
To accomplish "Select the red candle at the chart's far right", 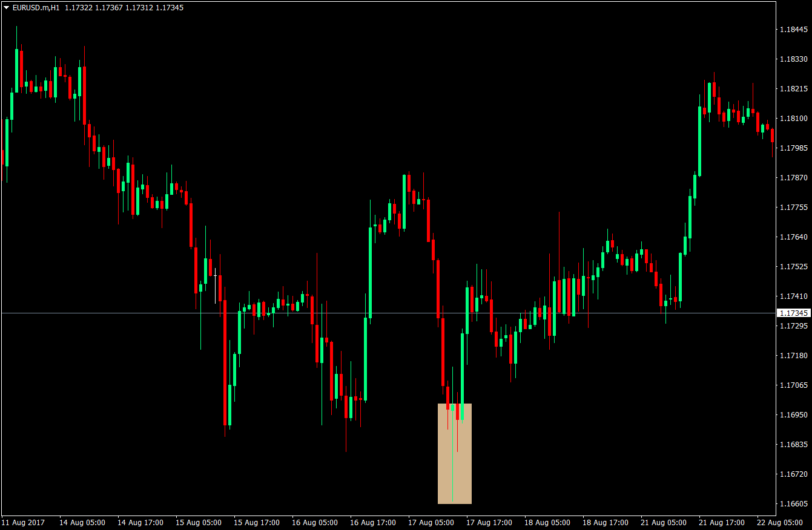I will coord(772,136).
